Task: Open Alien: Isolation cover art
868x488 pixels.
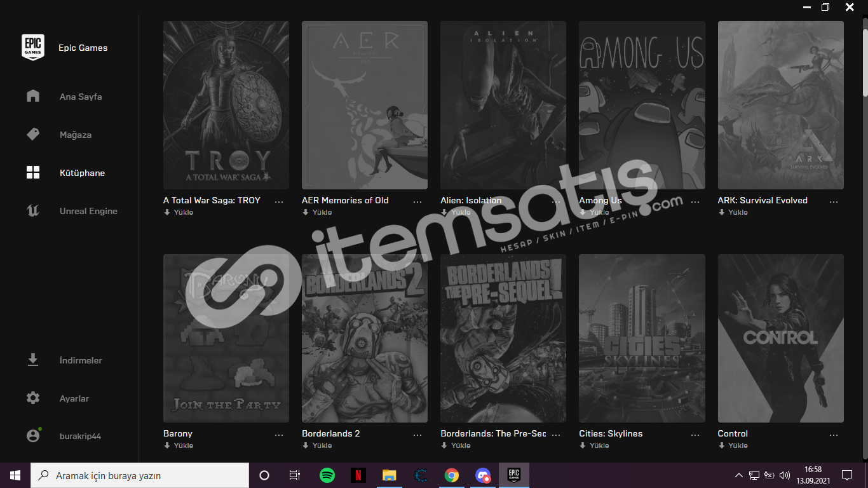Action: (x=503, y=105)
